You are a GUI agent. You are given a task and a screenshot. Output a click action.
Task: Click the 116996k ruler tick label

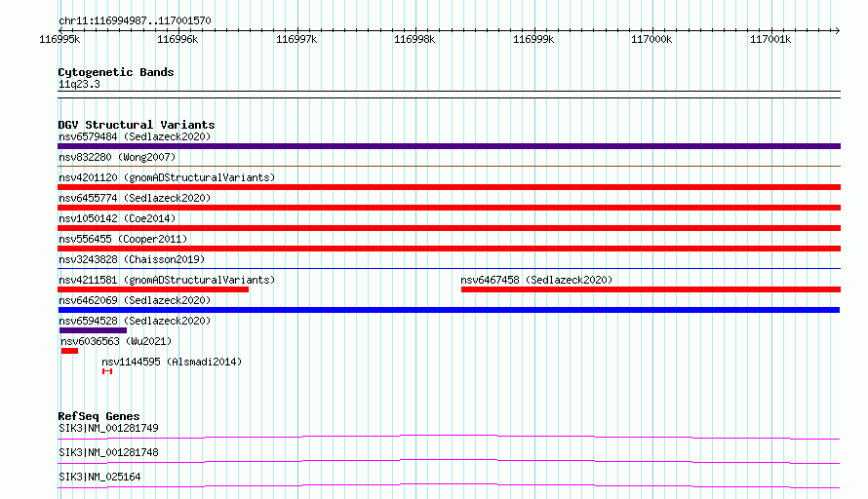click(178, 39)
